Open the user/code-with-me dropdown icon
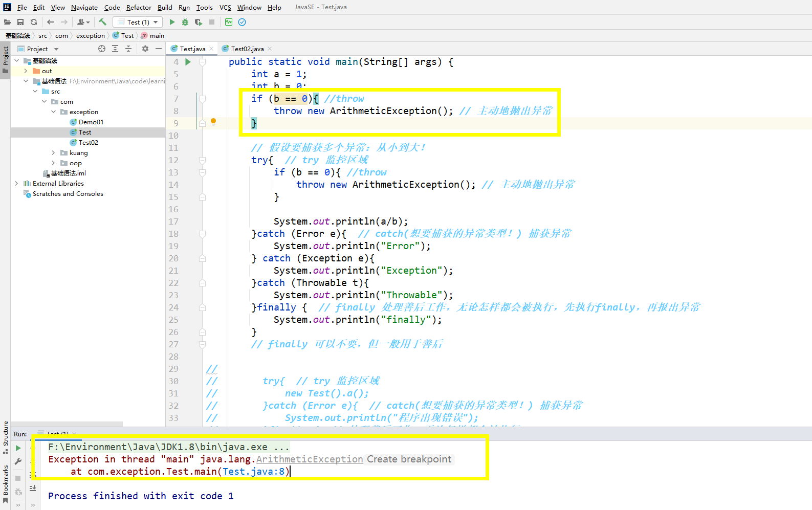Viewport: 812px width, 510px height. pyautogui.click(x=83, y=22)
